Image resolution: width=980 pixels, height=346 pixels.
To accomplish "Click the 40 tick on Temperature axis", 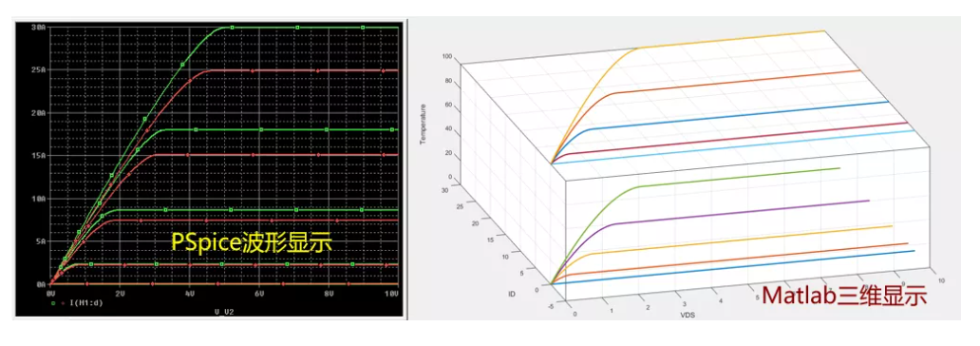I will point(448,129).
